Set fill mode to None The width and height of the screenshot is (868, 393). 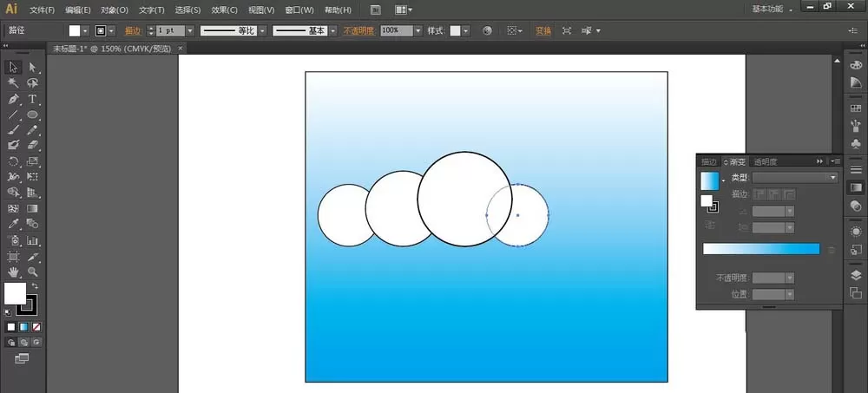point(36,327)
